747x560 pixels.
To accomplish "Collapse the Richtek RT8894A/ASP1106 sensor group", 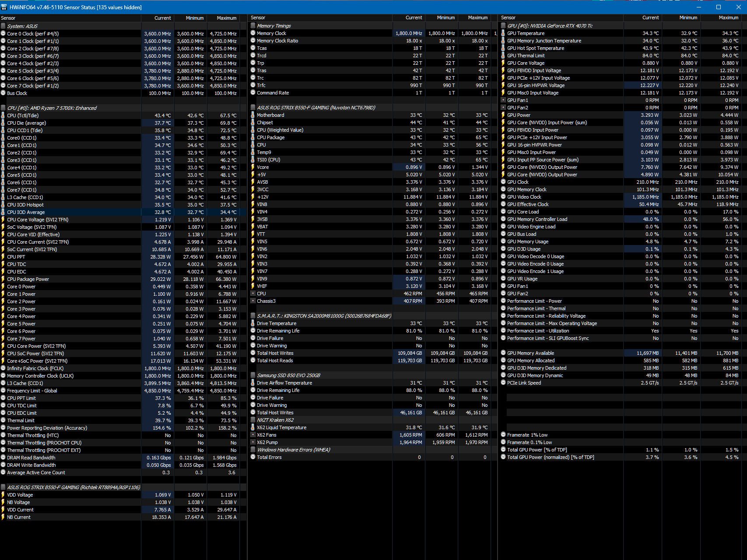I will click(x=3, y=487).
